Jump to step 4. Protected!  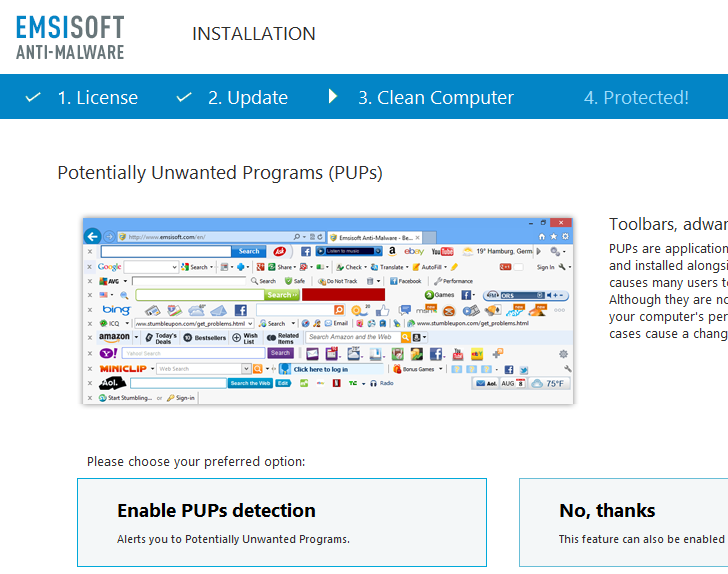coord(636,98)
